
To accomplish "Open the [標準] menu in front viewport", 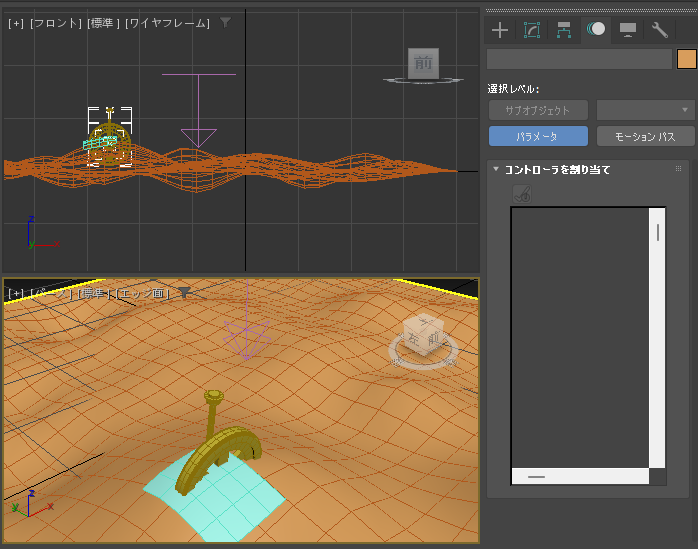I will click(103, 23).
